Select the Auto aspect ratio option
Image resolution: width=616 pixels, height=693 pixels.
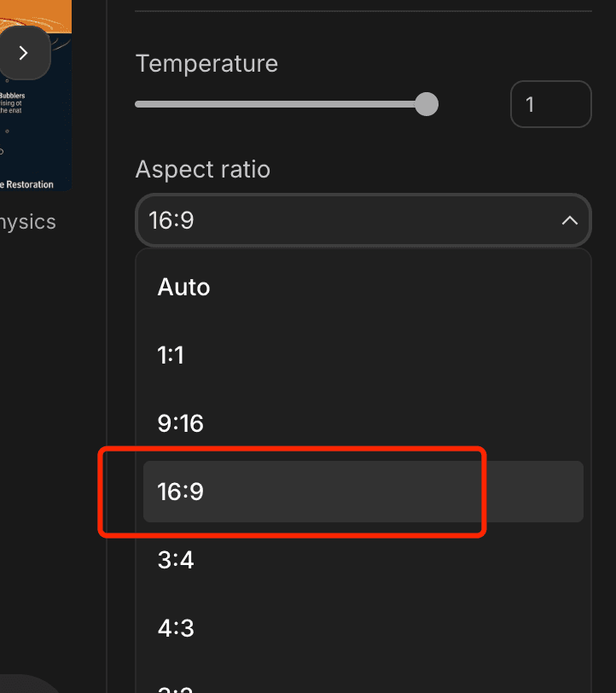coord(183,287)
